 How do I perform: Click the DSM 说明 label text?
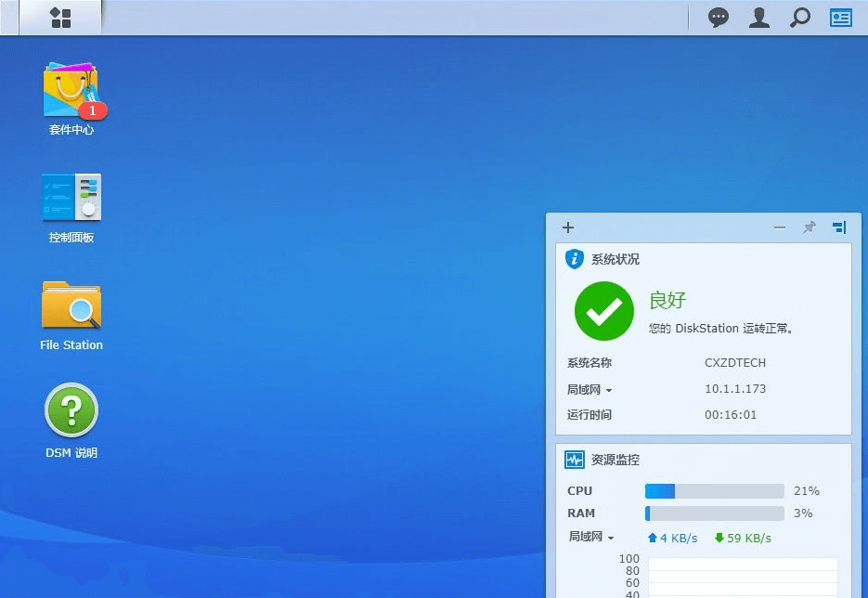coord(71,453)
